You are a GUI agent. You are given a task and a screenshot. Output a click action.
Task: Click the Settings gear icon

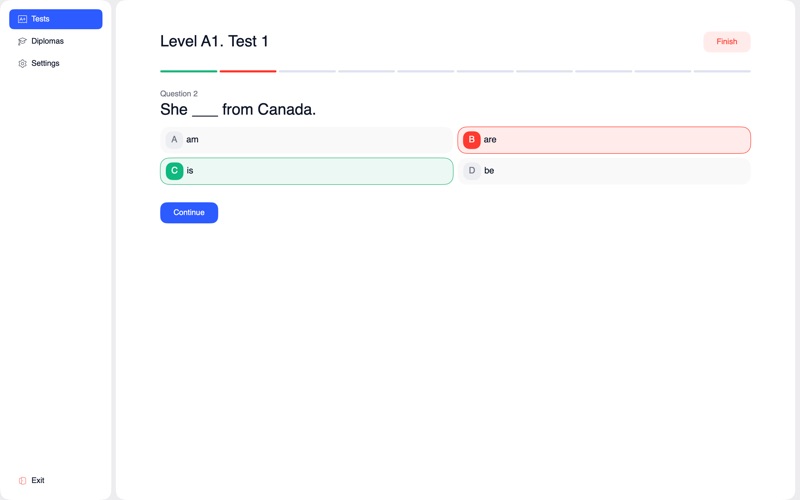coord(22,63)
